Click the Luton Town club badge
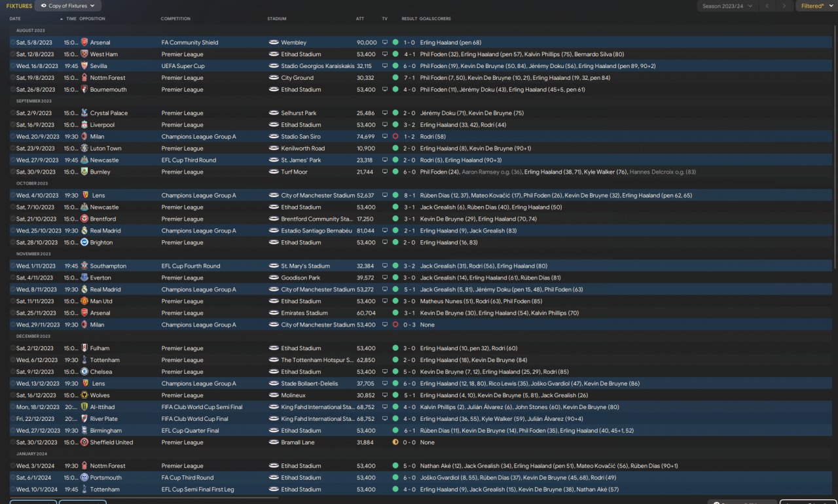838x504 pixels. (x=84, y=149)
